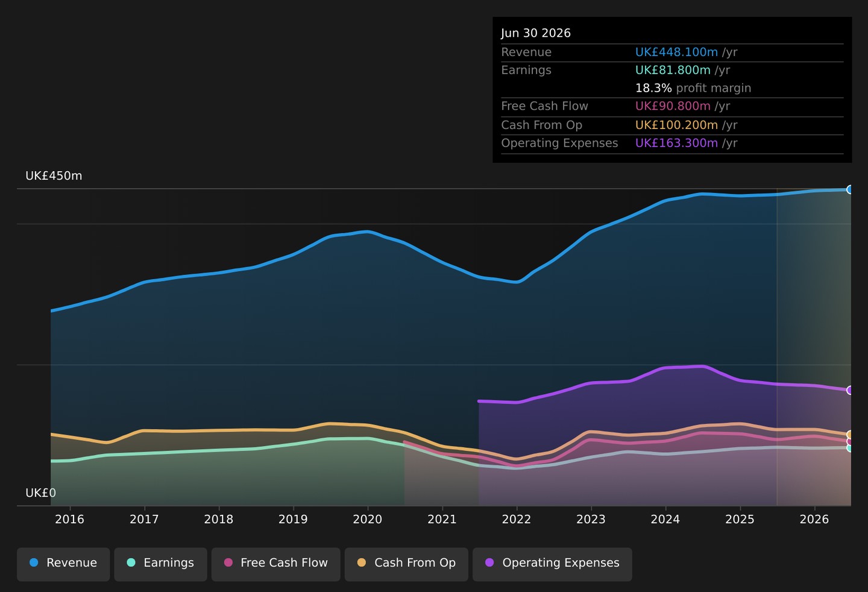Click the UK£450m y-axis label
This screenshot has height=592, width=868.
54,176
